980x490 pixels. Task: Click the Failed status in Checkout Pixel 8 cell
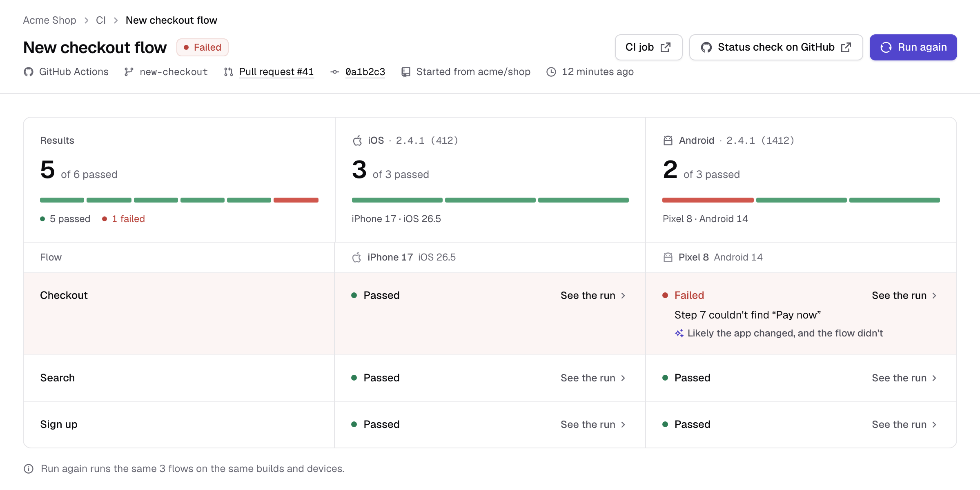click(x=689, y=296)
